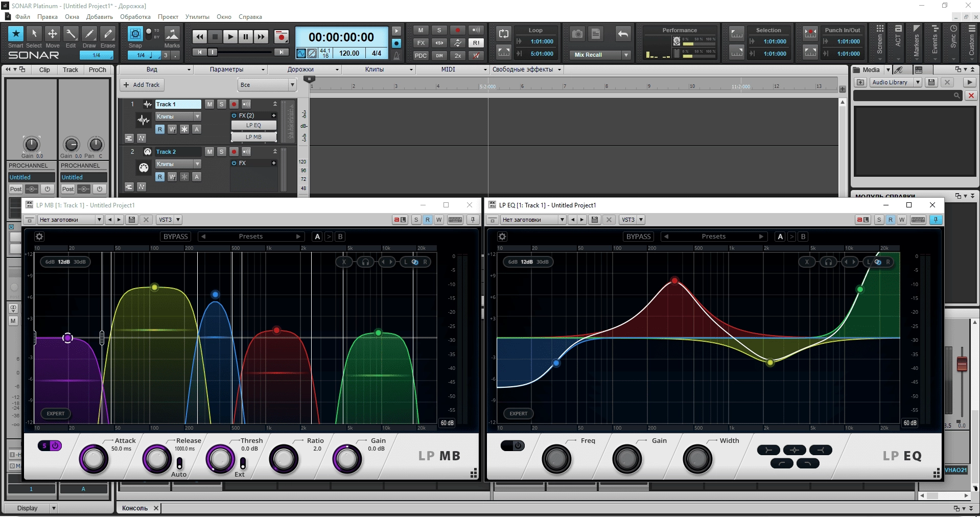Screen dimensions: 980x517
Task: Open the Свободные эффекты dropdown
Action: [526, 69]
